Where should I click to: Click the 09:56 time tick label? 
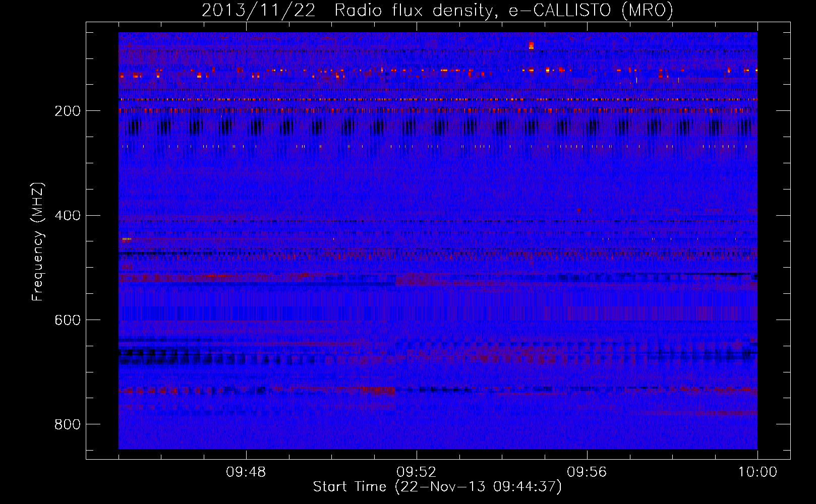587,472
